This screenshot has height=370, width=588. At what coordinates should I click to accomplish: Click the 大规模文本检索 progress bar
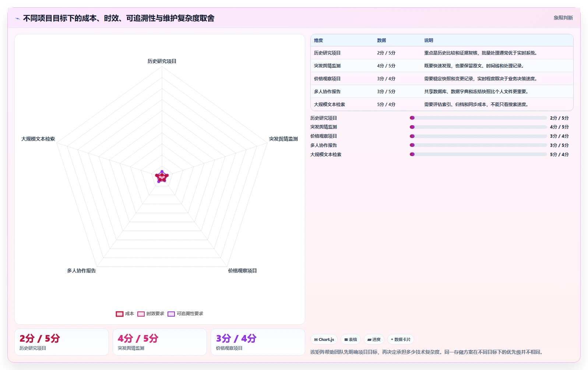(478, 155)
